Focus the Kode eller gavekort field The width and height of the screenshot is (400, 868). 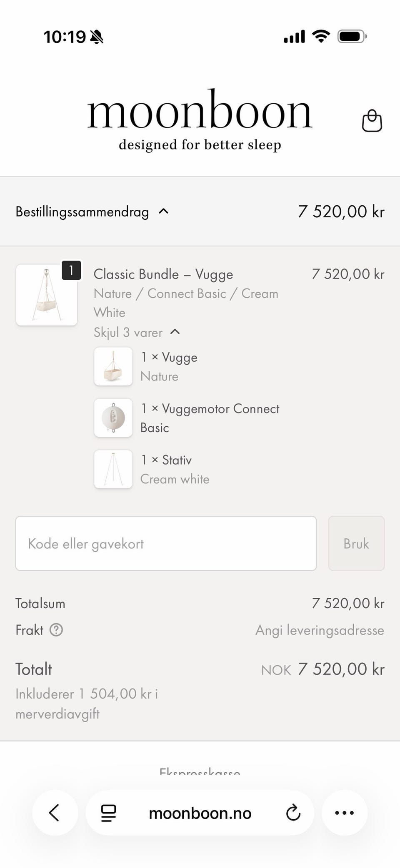click(x=166, y=543)
